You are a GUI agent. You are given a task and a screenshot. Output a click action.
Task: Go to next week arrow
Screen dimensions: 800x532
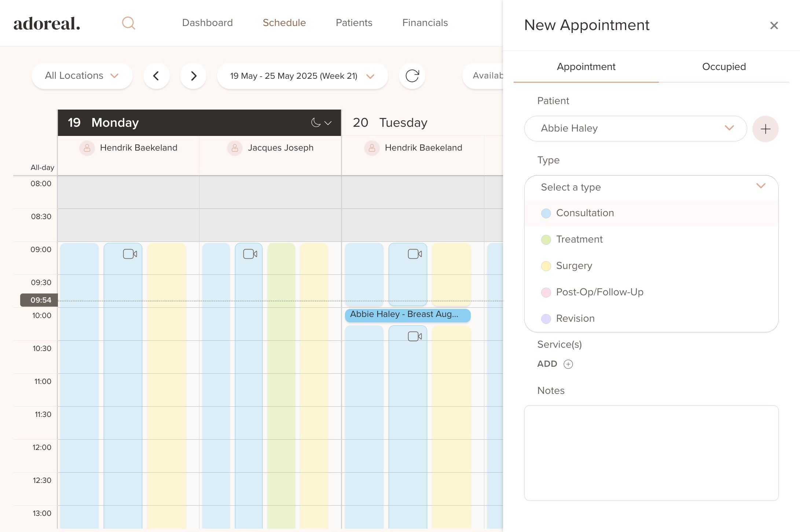click(x=193, y=76)
